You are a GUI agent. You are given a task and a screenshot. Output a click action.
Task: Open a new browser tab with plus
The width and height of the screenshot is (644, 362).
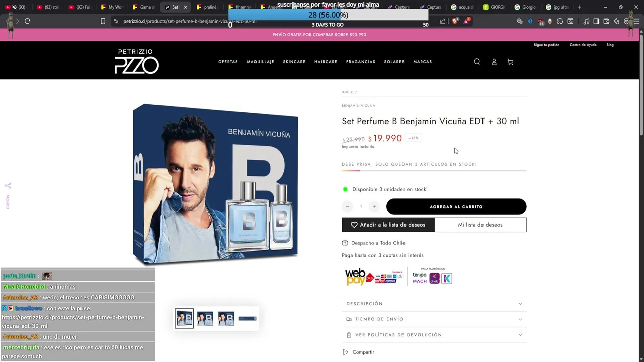(579, 7)
